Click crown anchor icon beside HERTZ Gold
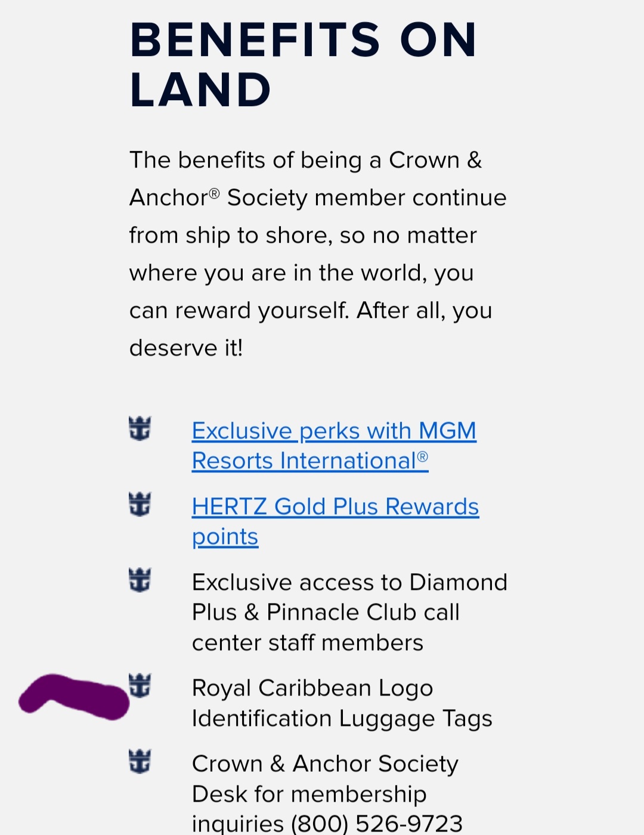Screen dimensions: 644x835 coord(140,504)
